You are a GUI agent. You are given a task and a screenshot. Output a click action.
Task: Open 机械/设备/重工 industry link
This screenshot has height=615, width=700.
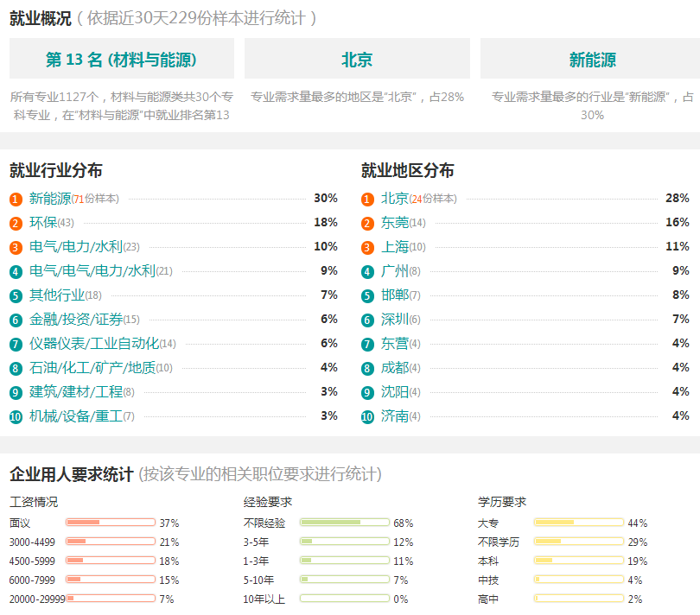click(x=76, y=416)
